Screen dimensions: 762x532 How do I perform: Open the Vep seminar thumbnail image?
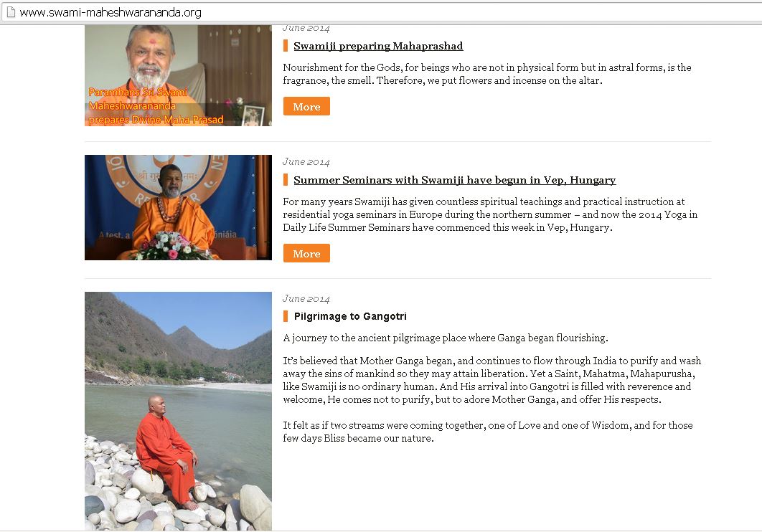pos(178,207)
